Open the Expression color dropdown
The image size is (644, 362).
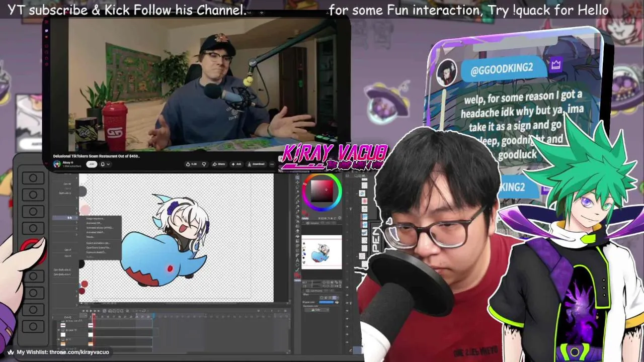(317, 310)
